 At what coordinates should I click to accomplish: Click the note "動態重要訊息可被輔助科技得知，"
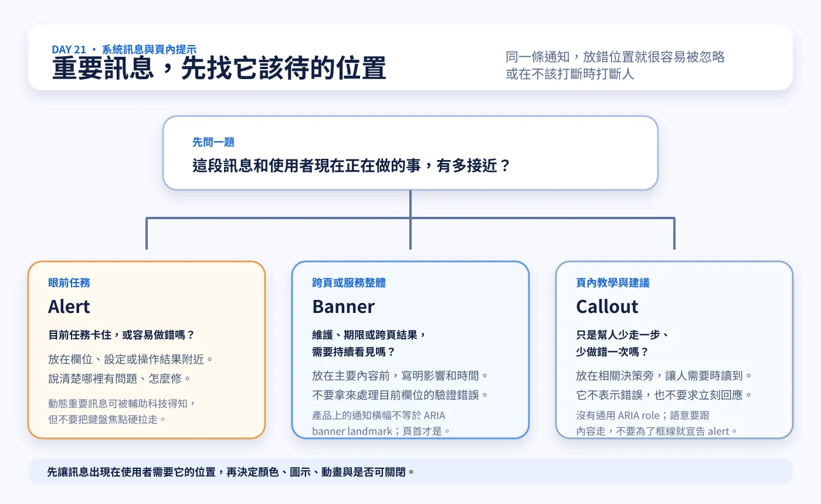[122, 403]
